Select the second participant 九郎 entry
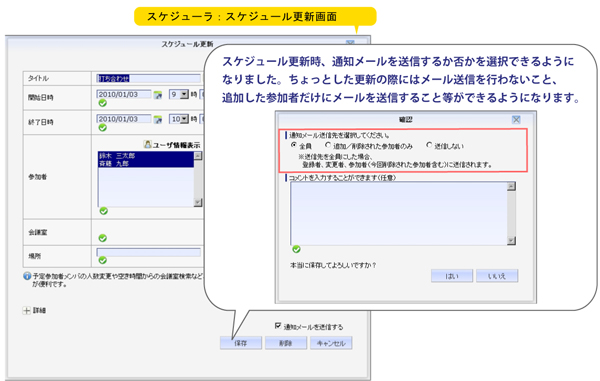The image size is (600, 381). [146, 163]
